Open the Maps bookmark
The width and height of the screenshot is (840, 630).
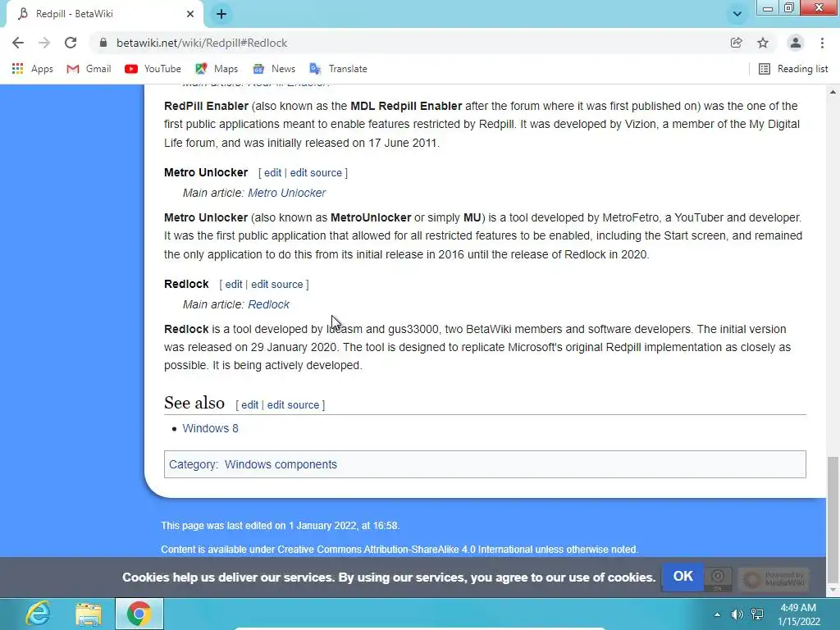[217, 69]
